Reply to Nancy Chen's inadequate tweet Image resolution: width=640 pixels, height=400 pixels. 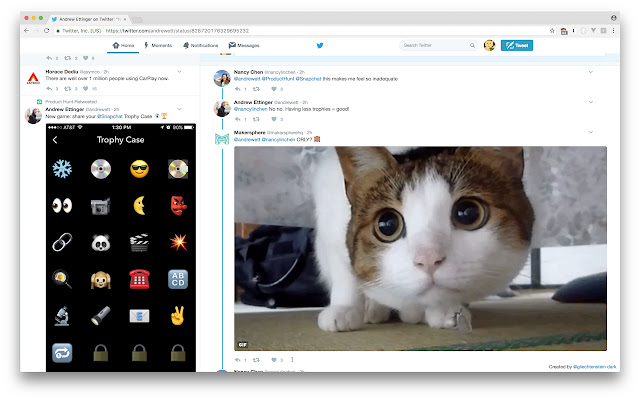238,89
